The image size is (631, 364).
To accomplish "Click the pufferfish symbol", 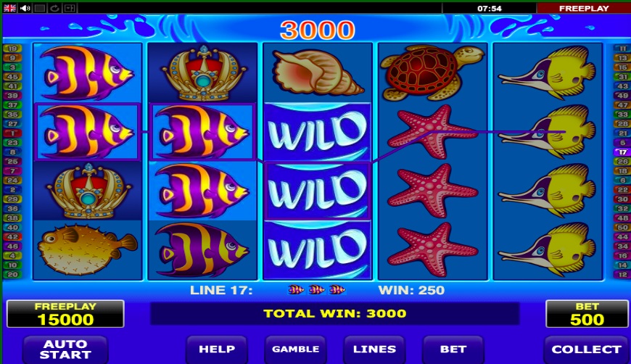I will pyautogui.click(x=87, y=249).
